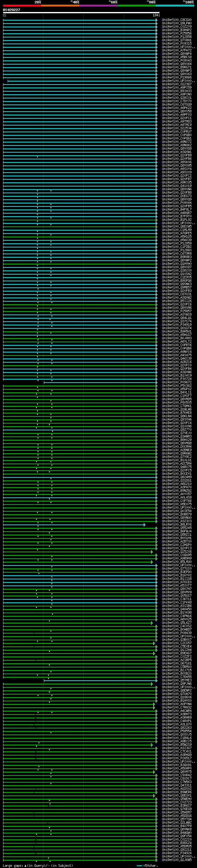Select the UniRef100_P09043 label
The width and height of the screenshot is (197, 868).
176,60
